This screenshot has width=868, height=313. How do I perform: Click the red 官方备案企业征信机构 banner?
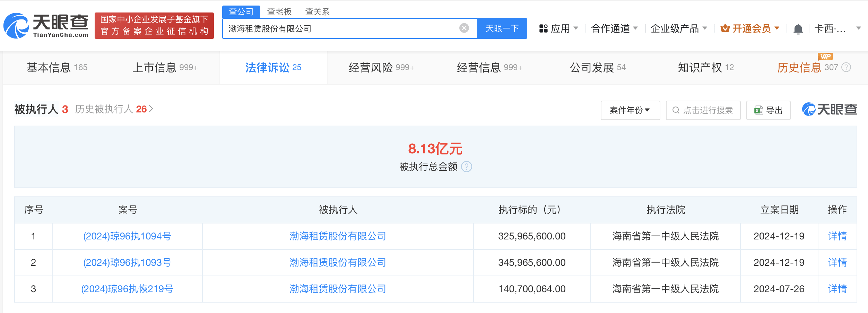pos(154,26)
